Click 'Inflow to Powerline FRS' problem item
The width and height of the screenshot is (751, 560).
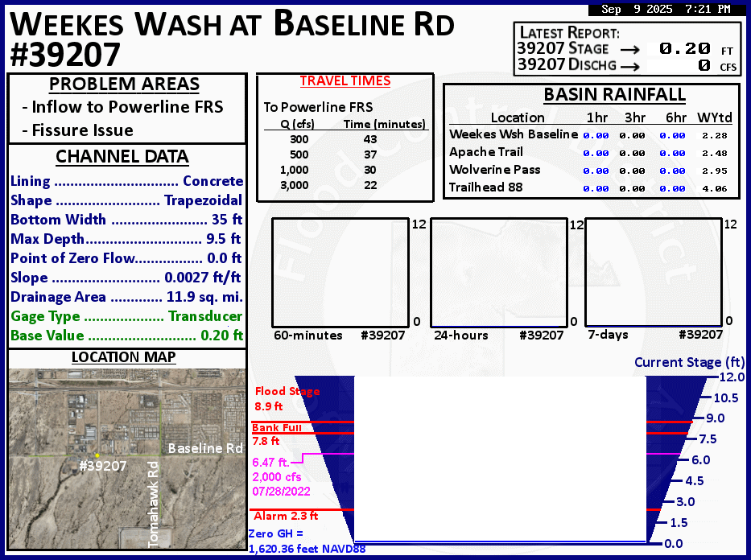122,107
